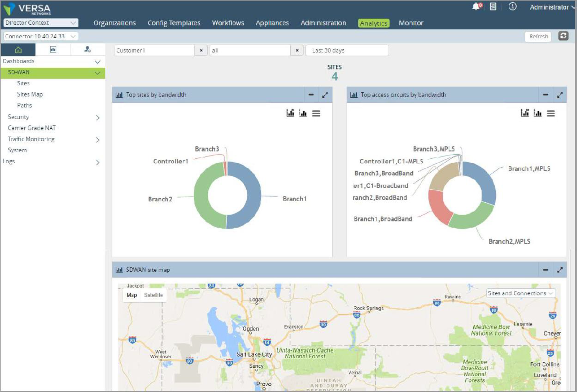Open the Workflows menu

click(228, 23)
